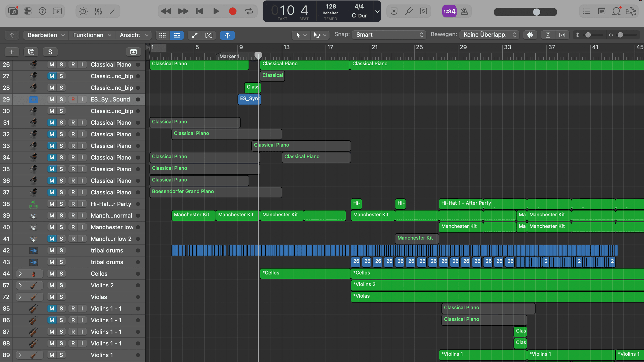The image size is (644, 362).
Task: Open the Mixer
Action: pos(98,11)
